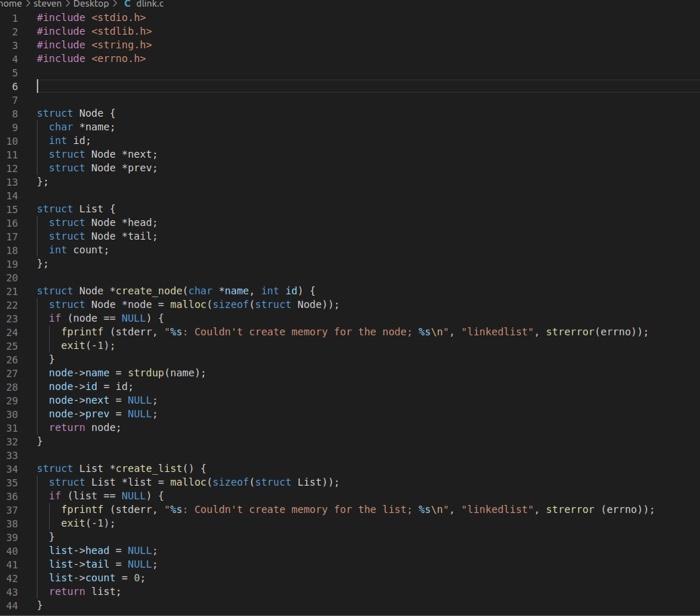Click 'list->tail = NULL;' on line 41
700x616 pixels.
tap(103, 564)
